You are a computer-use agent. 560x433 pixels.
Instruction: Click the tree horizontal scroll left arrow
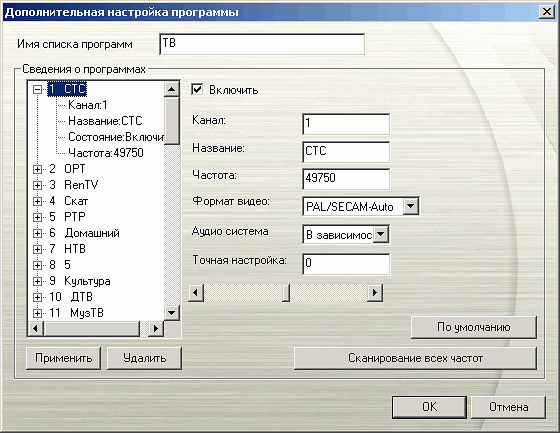(x=35, y=328)
